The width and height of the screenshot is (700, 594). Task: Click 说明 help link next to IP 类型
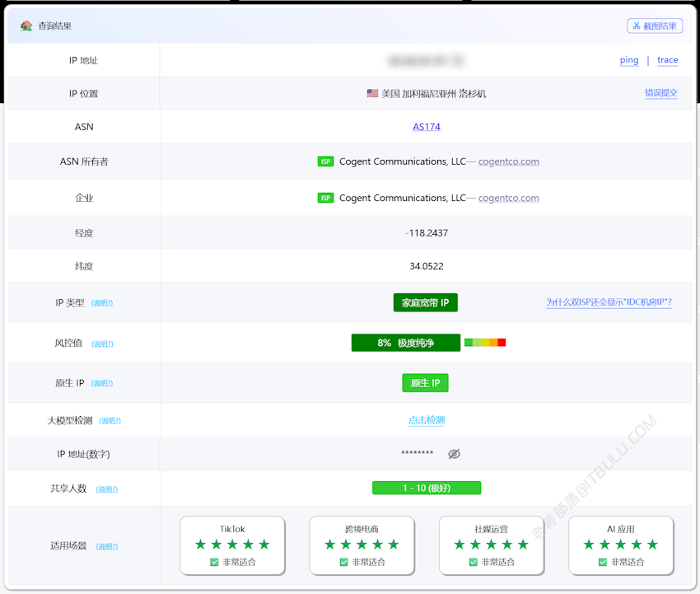102,303
